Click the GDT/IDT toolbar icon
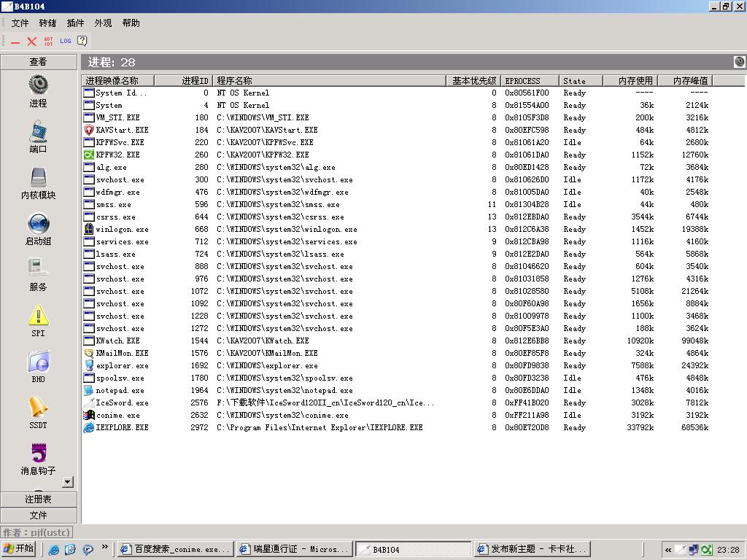The height and width of the screenshot is (560, 747). [48, 42]
